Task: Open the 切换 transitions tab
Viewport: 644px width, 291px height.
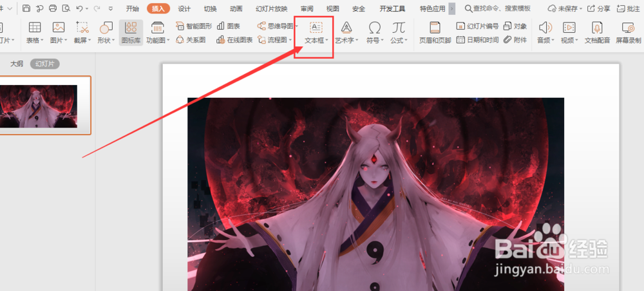Action: click(211, 8)
